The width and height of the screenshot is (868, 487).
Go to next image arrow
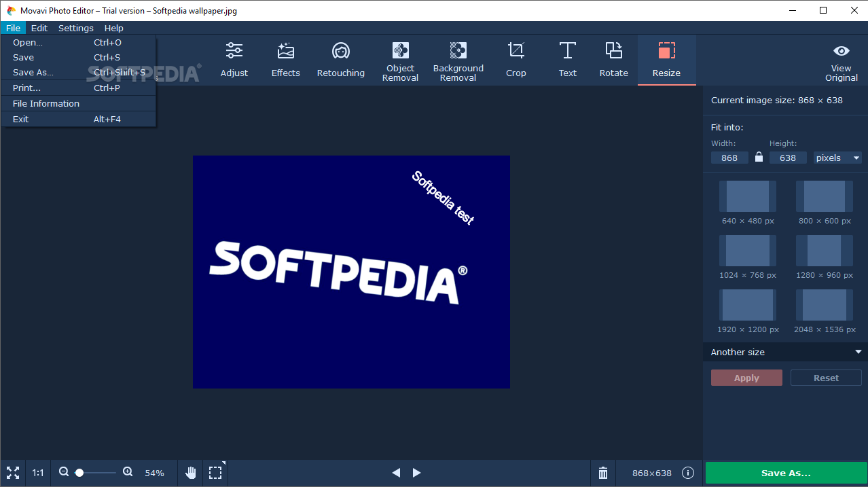[417, 473]
